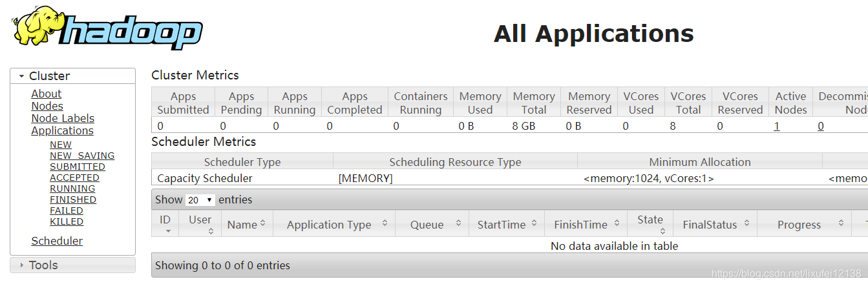This screenshot has width=868, height=286.
Task: Filter applications by NEW_SAVING state
Action: click(x=82, y=156)
